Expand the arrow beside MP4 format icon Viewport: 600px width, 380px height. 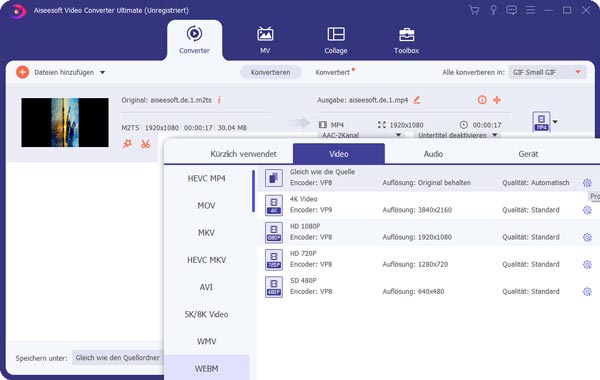point(555,122)
